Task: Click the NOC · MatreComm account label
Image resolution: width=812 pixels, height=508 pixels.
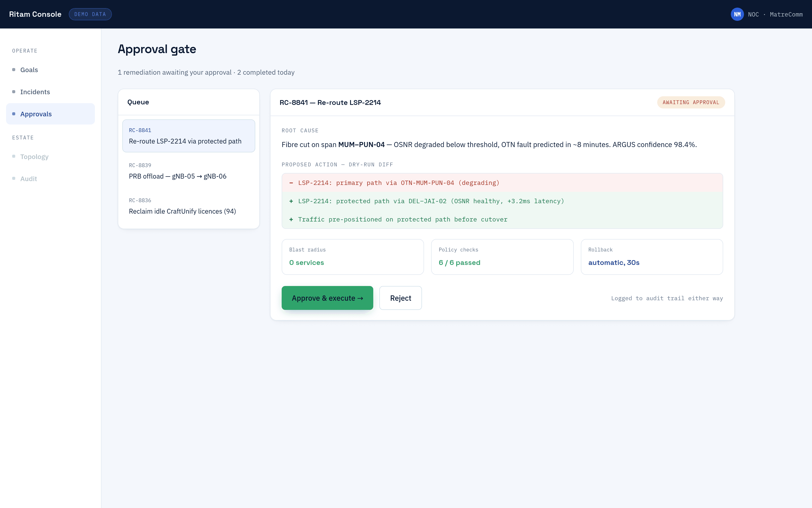Action: pyautogui.click(x=775, y=14)
